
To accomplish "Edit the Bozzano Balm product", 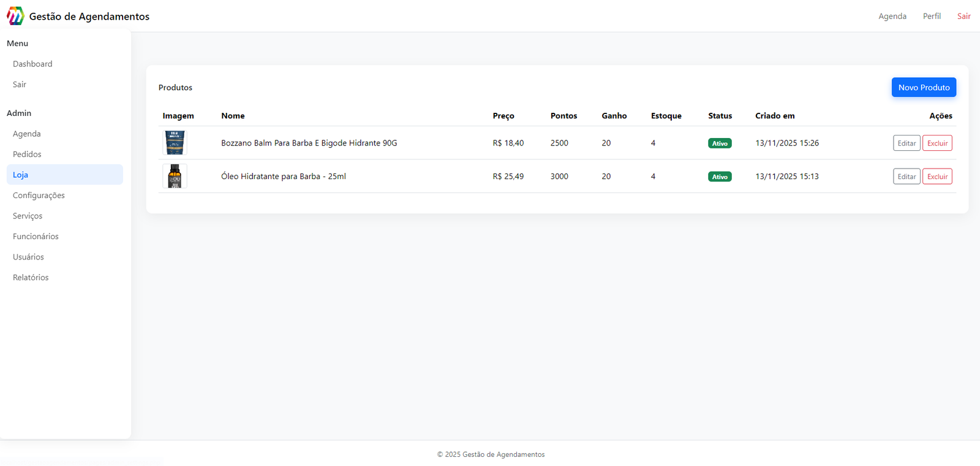I will [906, 143].
